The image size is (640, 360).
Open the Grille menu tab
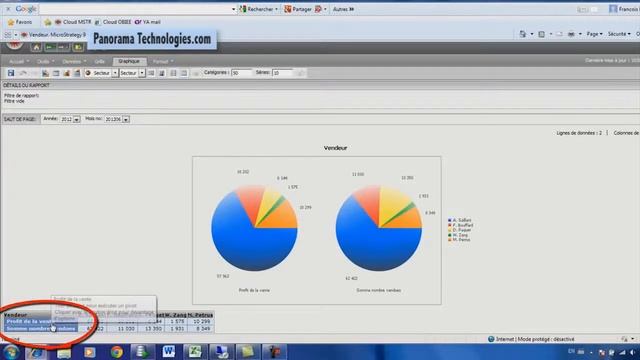[x=100, y=62]
